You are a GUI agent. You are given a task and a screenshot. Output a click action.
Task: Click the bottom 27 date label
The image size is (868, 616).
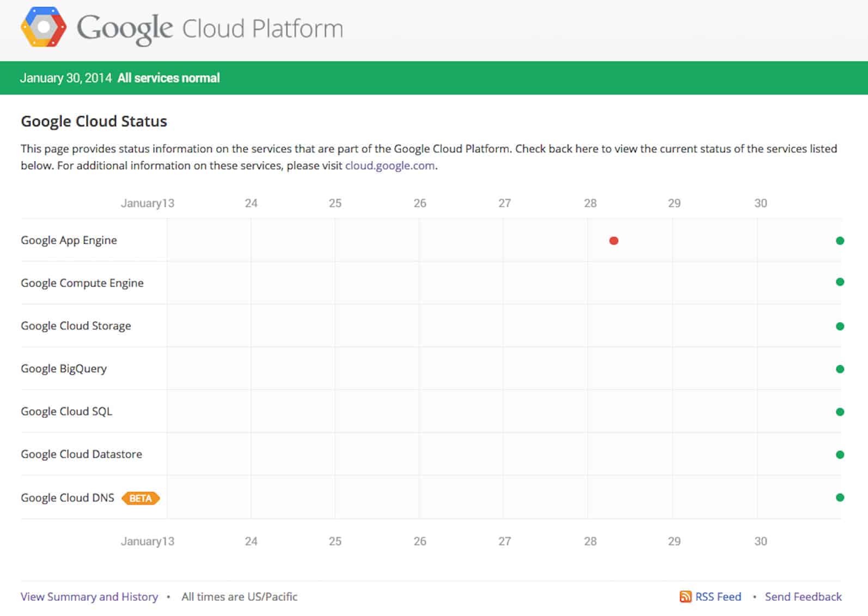505,541
